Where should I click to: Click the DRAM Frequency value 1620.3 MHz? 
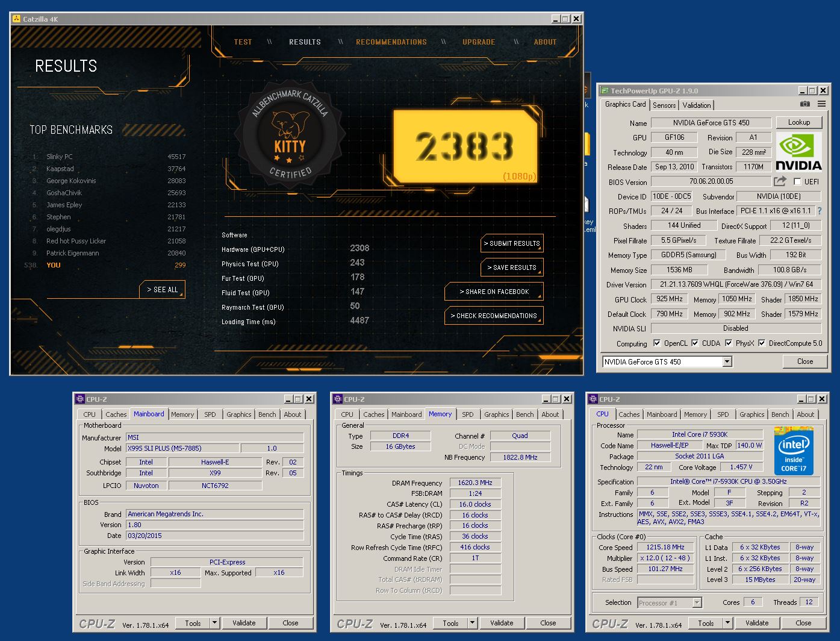click(x=475, y=483)
